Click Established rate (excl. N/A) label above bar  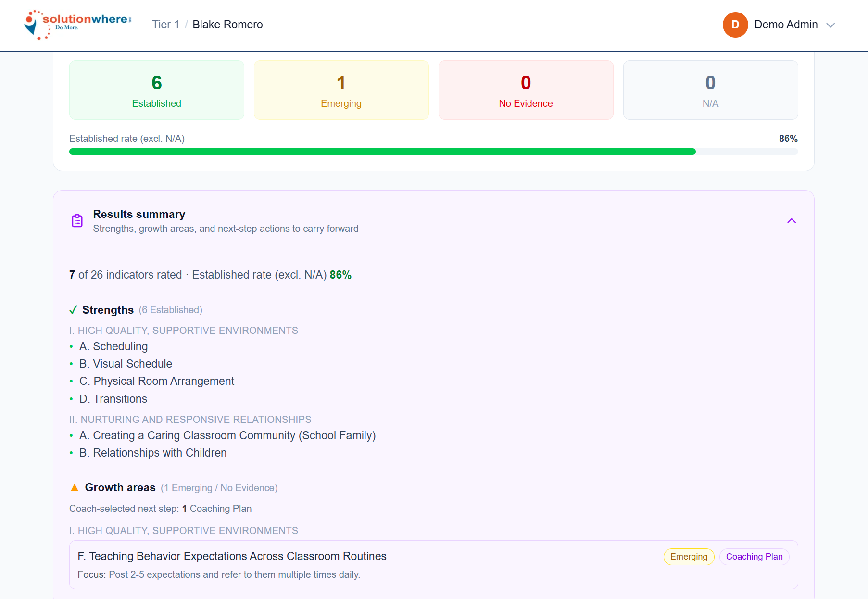127,139
